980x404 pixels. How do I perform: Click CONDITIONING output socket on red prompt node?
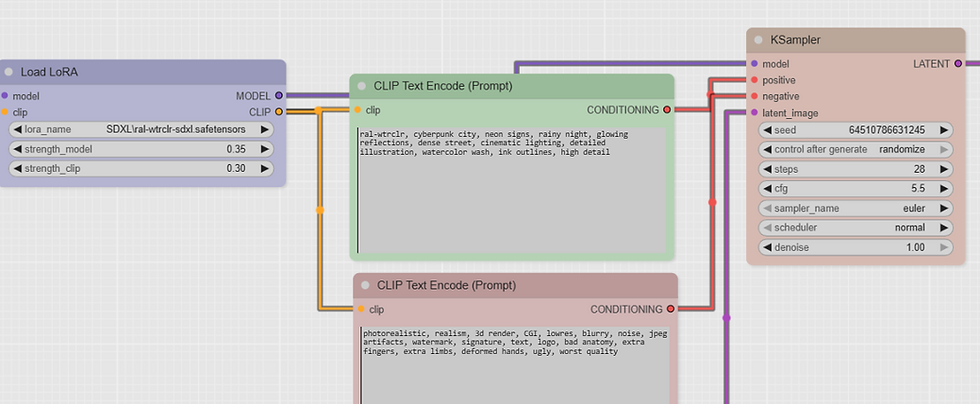click(x=671, y=309)
